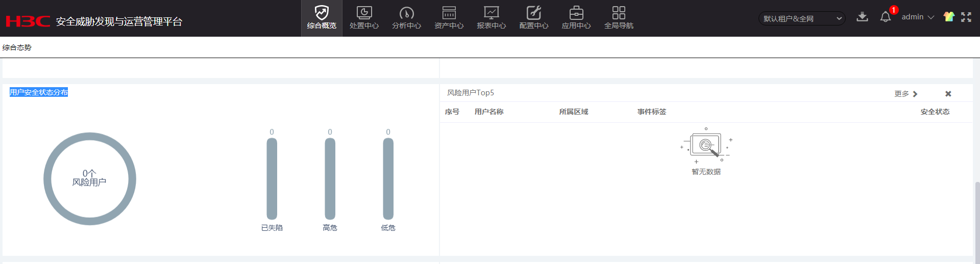Screen dimensions: 980x264
Task: Click the 序号 column header
Action: (x=452, y=112)
